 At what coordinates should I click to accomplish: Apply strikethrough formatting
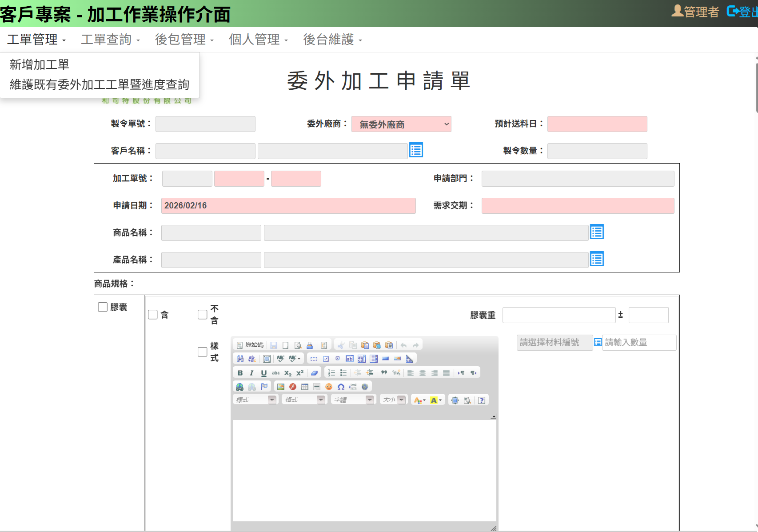[x=276, y=373]
